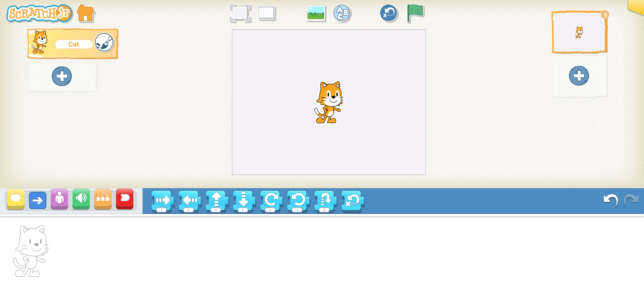644x308 pixels.
Task: Enable full screen presentation mode
Action: 241,13
